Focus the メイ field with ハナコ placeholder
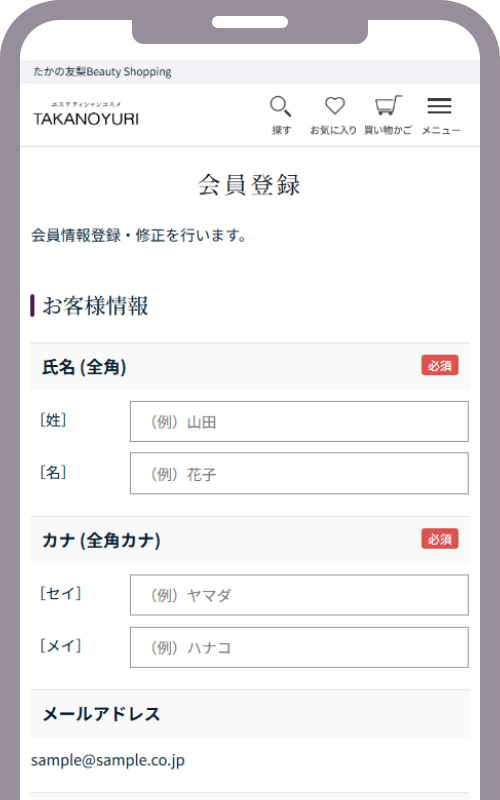 pos(299,647)
